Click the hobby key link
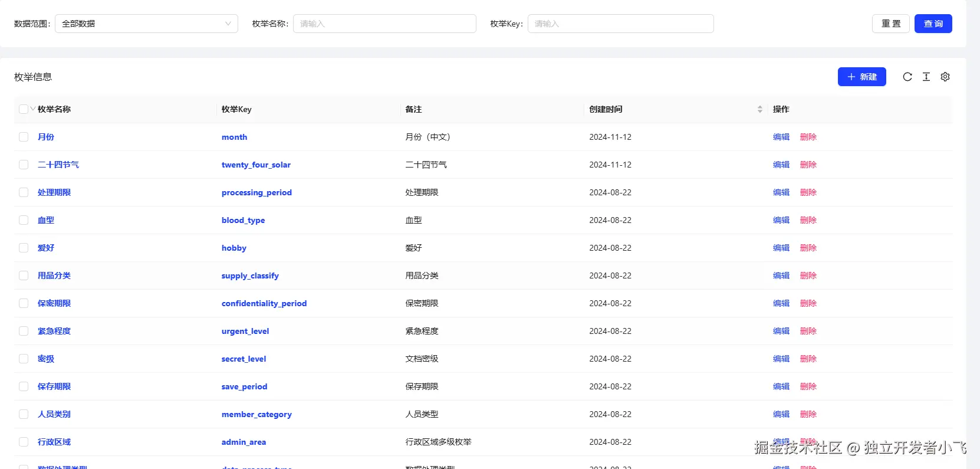Screen dimensions: 980x469 [234, 248]
